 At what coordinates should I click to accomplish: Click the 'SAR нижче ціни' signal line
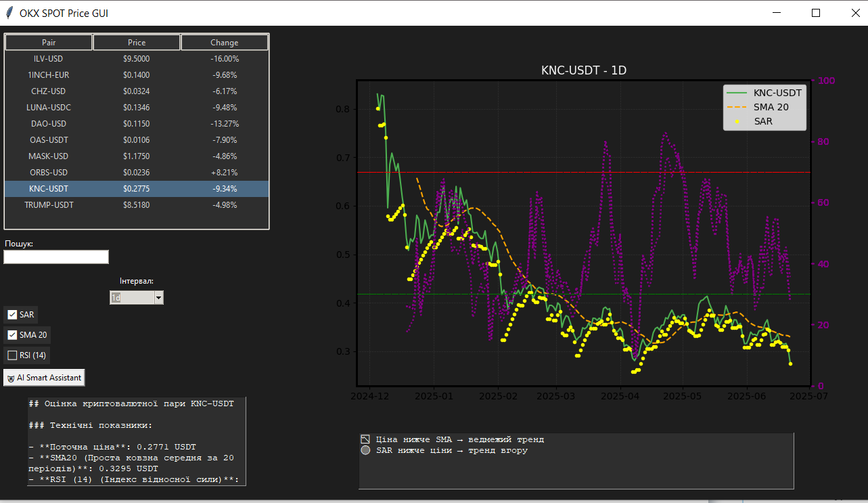tap(444, 450)
